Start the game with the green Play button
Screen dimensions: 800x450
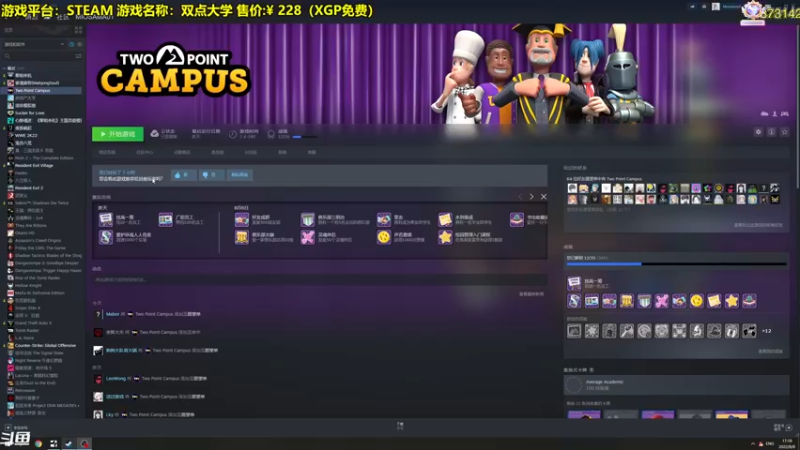click(x=117, y=134)
